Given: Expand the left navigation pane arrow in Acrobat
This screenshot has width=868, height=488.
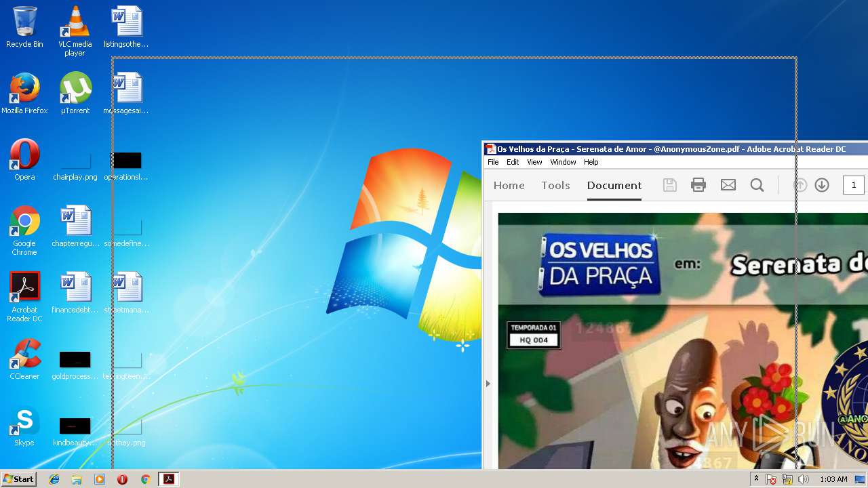Looking at the screenshot, I should [488, 384].
